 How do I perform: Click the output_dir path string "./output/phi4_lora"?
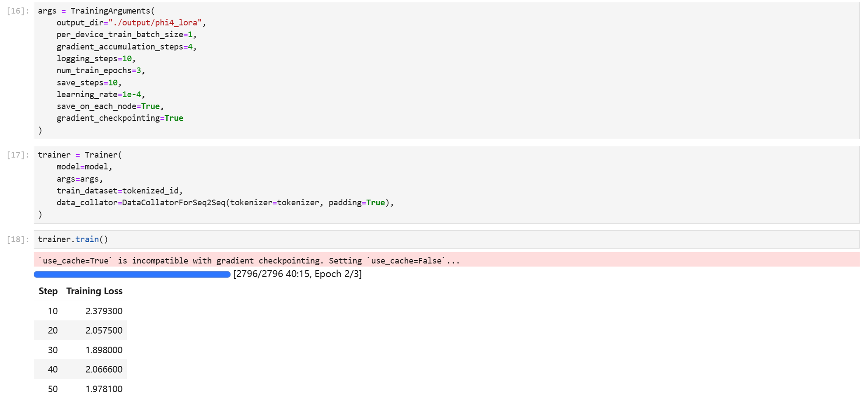155,23
